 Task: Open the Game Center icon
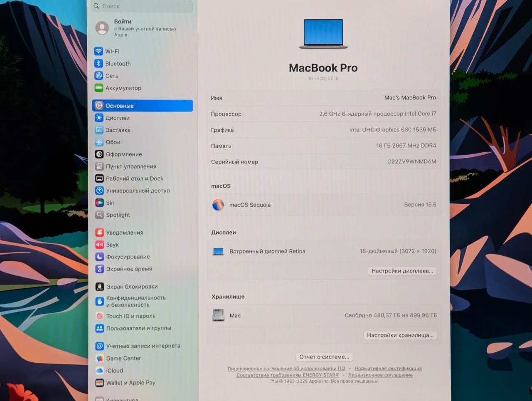click(x=100, y=358)
